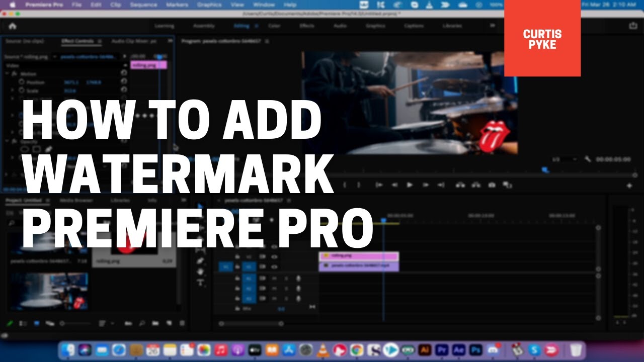
Task: Switch Project panel to List view
Action: pyautogui.click(x=23, y=323)
